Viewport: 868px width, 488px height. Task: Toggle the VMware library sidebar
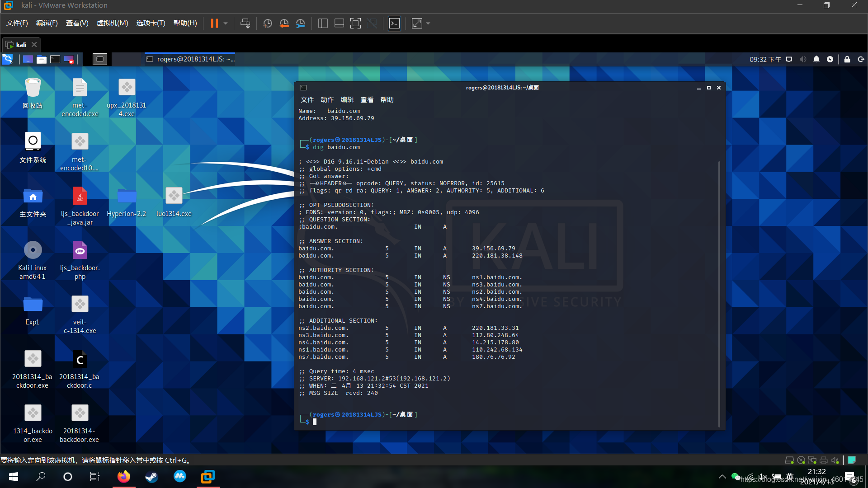click(x=323, y=23)
